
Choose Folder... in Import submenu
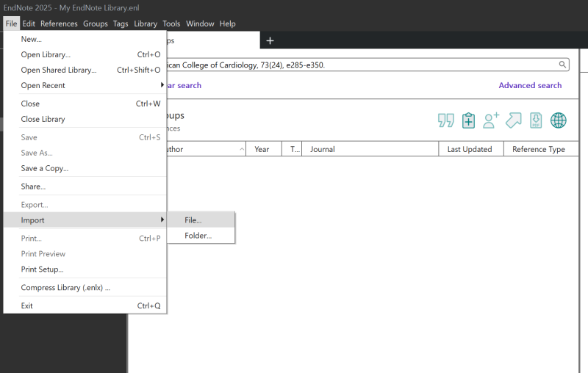[201, 236]
